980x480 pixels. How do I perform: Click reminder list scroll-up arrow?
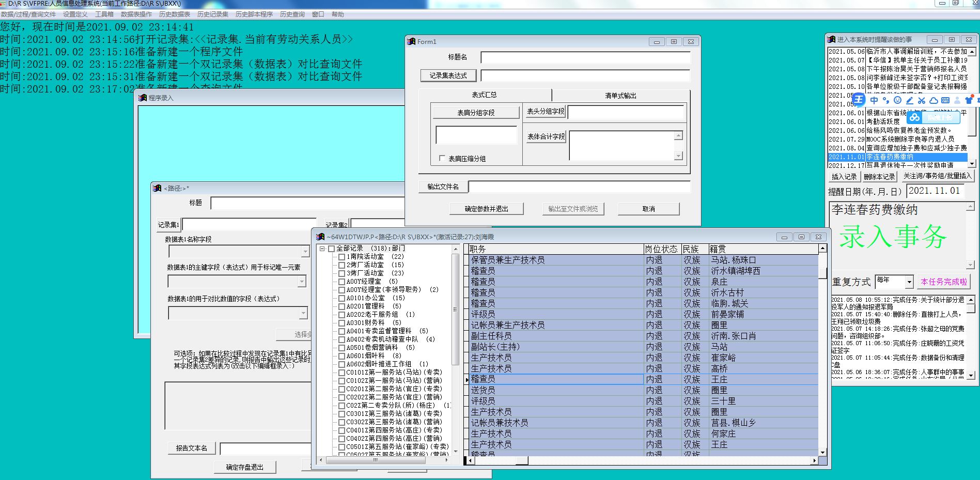[x=972, y=52]
